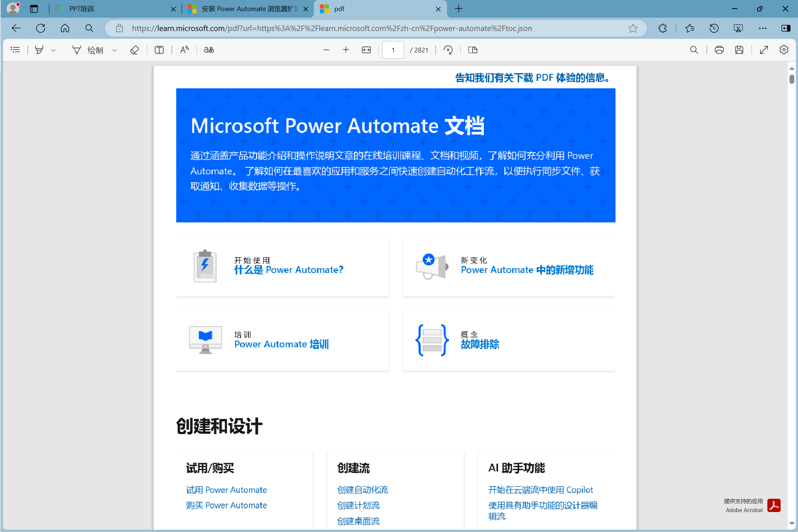798x532 pixels.
Task: Click the browser search icon
Action: click(x=89, y=28)
